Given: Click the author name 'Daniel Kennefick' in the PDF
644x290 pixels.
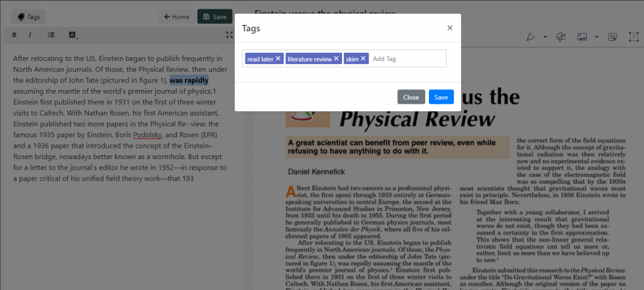Looking at the screenshot, I should (x=316, y=172).
